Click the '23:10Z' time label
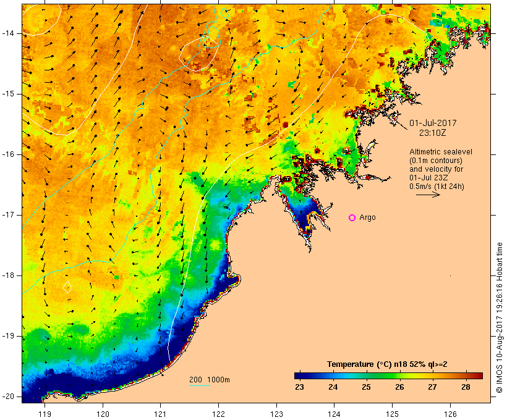 tap(433, 133)
